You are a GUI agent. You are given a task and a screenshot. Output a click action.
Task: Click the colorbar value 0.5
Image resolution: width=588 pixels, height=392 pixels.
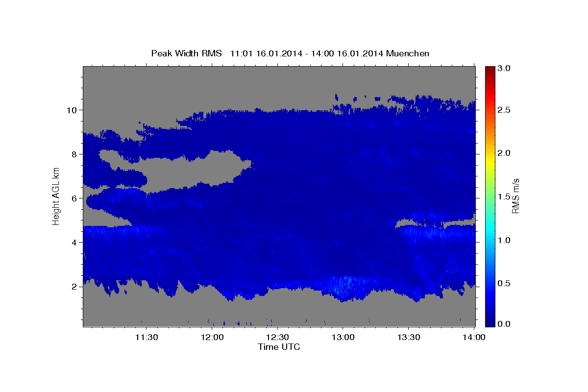505,283
